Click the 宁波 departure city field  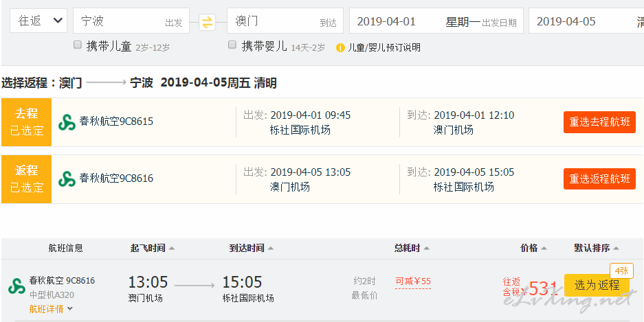[x=131, y=21]
